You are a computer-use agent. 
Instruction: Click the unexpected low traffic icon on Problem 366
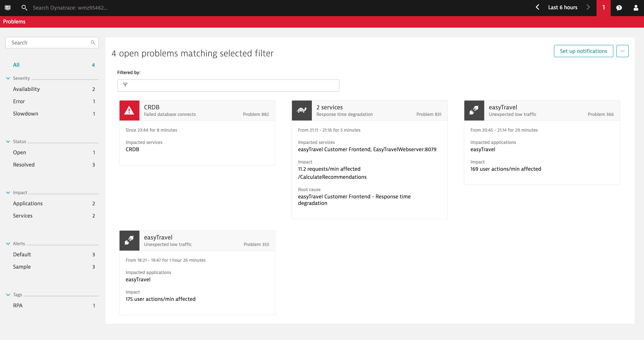point(474,111)
